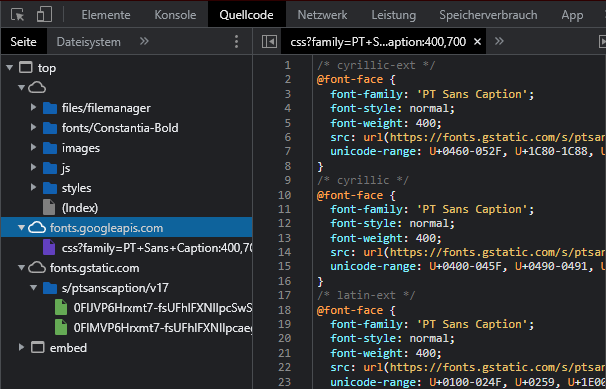Open the Elemente tab
Image resolution: width=606 pixels, height=389 pixels.
click(106, 15)
